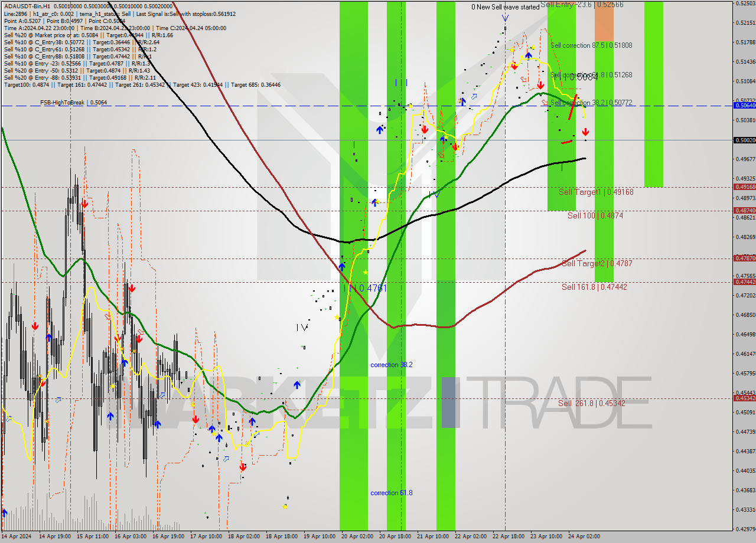Viewport: 756px width, 543px height.
Task: Click 'Sell 161.8 | 0.47442' label
Action: tap(594, 287)
